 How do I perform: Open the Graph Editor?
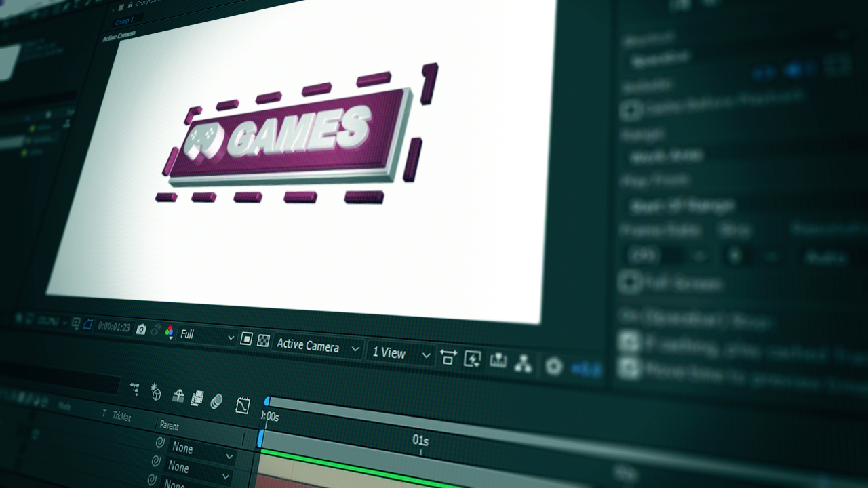click(x=242, y=405)
